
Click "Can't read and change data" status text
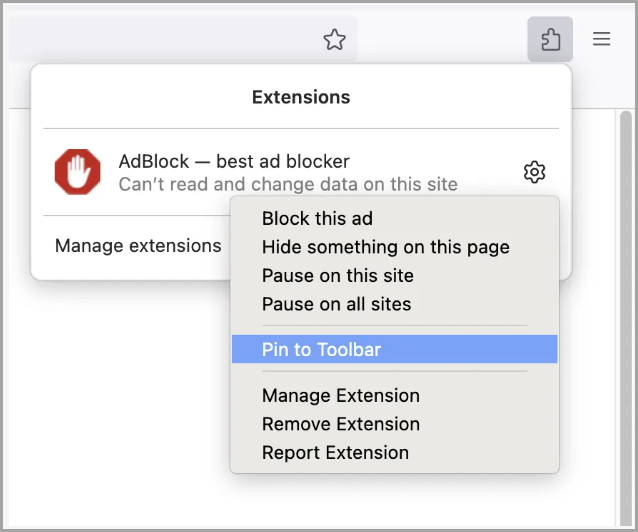tap(288, 184)
